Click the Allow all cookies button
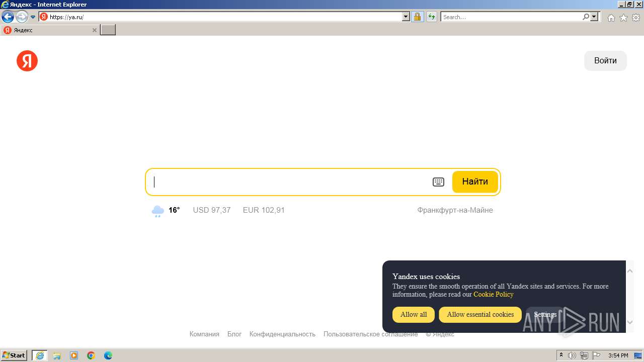 tap(414, 315)
